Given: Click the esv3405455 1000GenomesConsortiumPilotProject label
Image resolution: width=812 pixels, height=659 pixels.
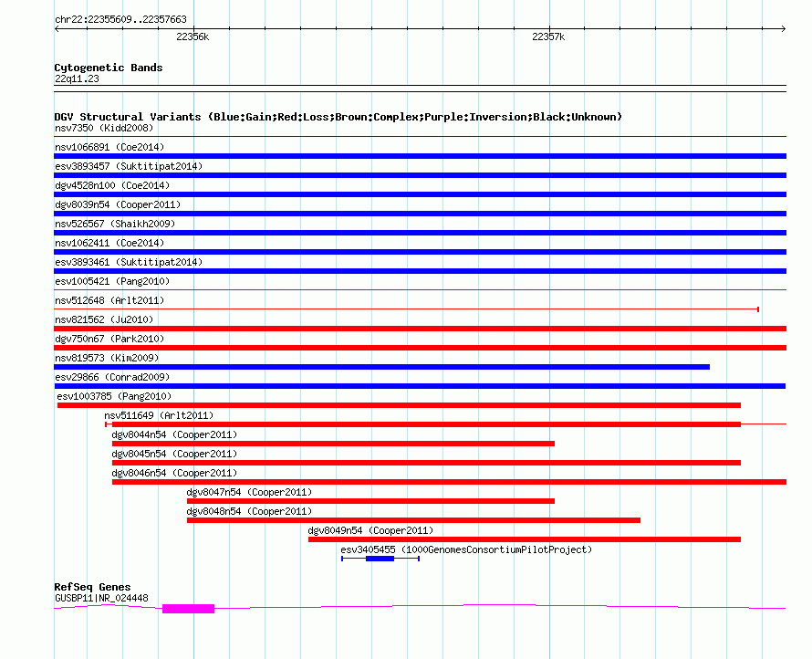Looking at the screenshot, I should coord(466,549).
